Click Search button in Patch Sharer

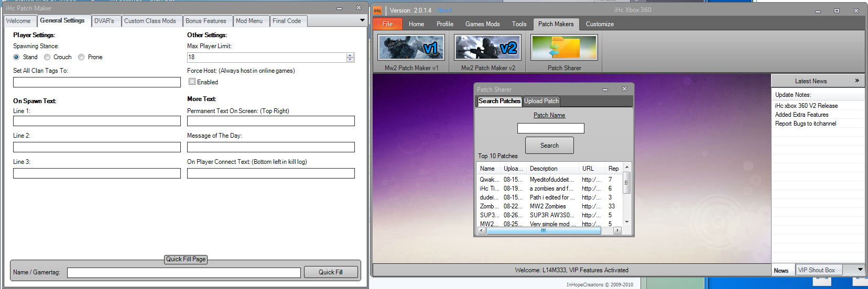click(x=550, y=146)
